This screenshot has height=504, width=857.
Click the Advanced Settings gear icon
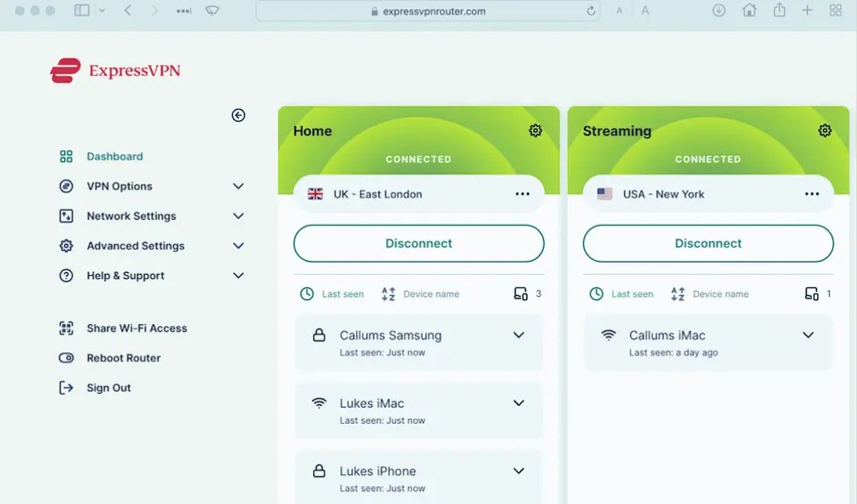[66, 246]
